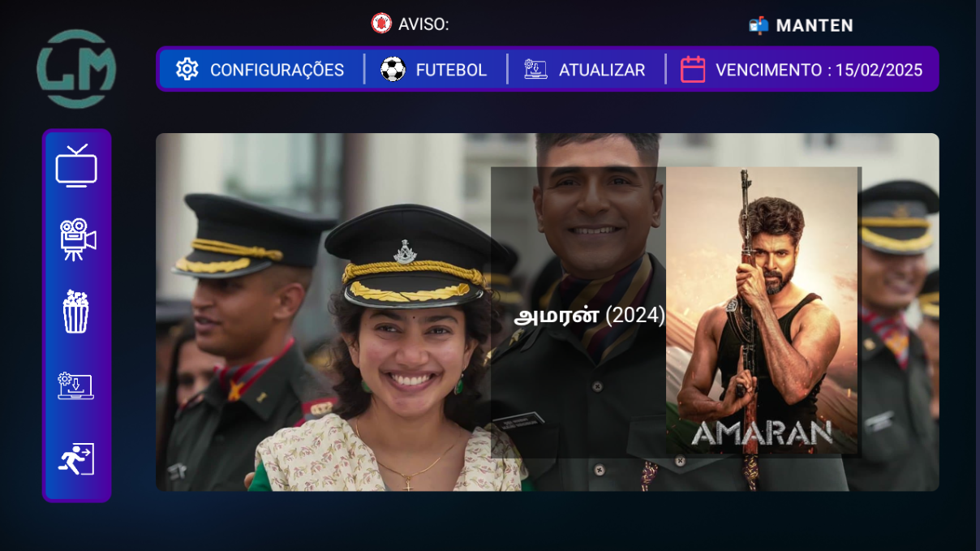Click the அமரன் (2024) title text

pyautogui.click(x=590, y=316)
